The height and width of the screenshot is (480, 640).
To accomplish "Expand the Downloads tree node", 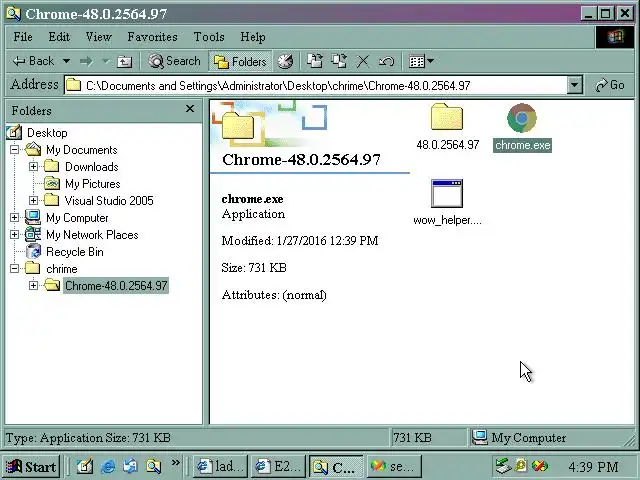I will 33,167.
